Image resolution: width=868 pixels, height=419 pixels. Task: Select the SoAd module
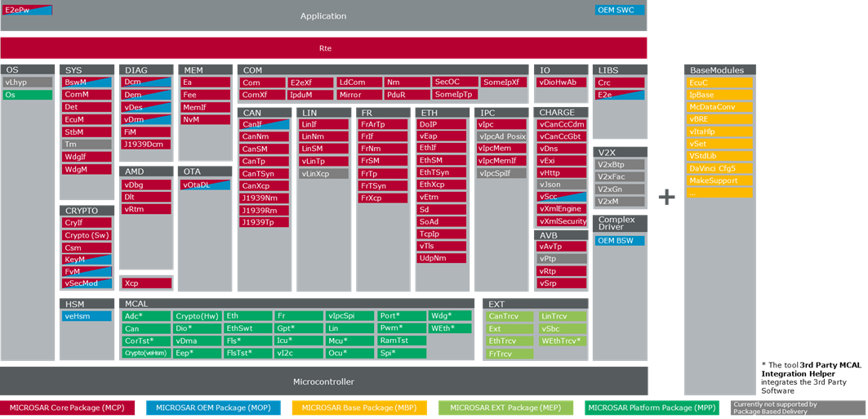coord(442,222)
